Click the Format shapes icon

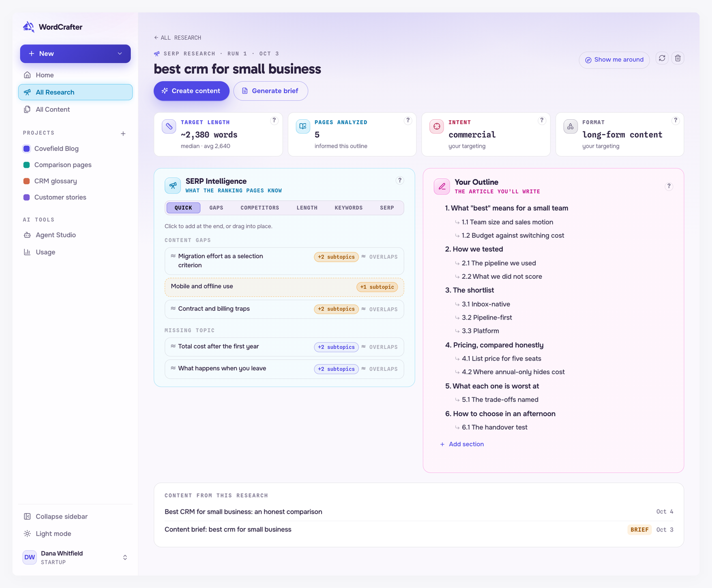570,126
